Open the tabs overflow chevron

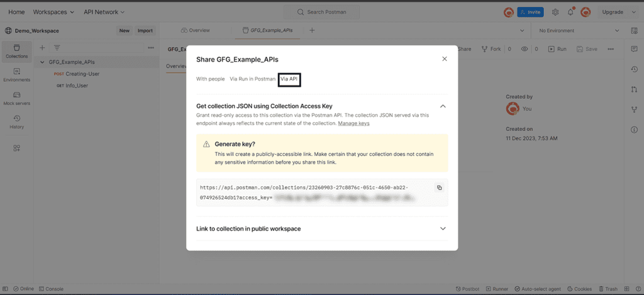(x=522, y=31)
